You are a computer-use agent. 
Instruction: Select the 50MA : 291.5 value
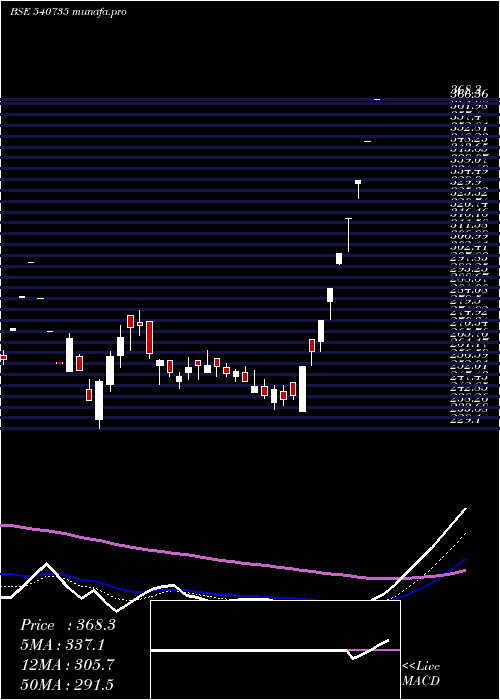tap(67, 684)
